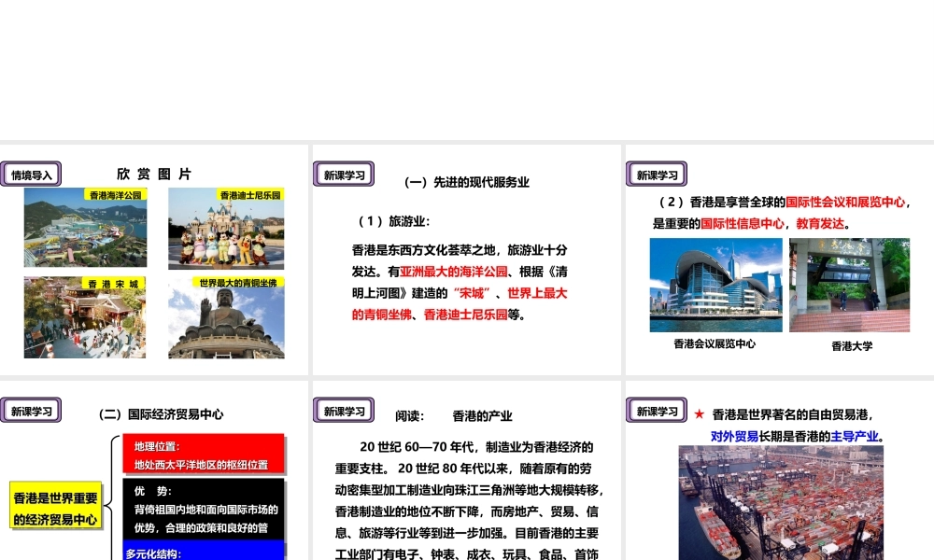Click the black 优势 box
The width and height of the screenshot is (934, 560).
click(x=204, y=509)
